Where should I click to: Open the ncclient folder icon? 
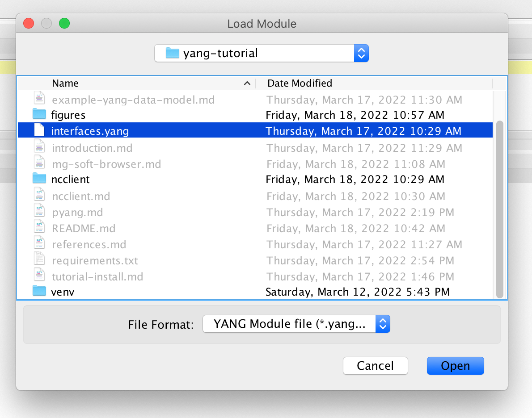click(x=39, y=179)
